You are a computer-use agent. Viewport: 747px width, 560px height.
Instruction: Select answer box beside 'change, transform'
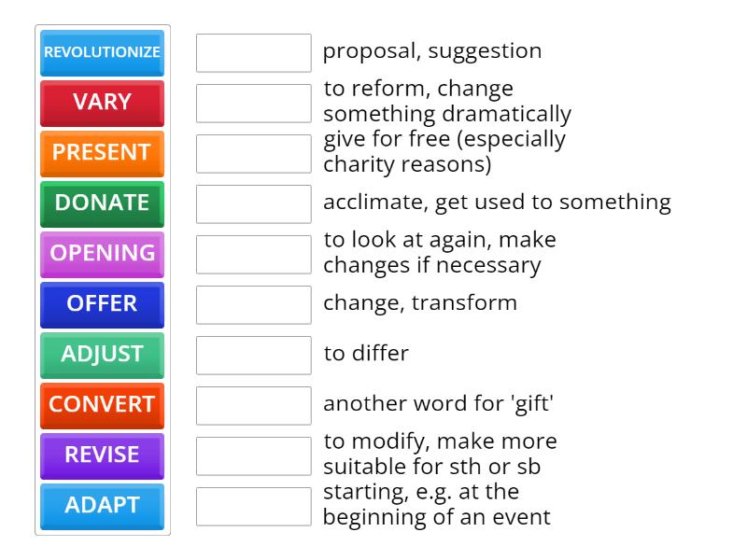[253, 305]
